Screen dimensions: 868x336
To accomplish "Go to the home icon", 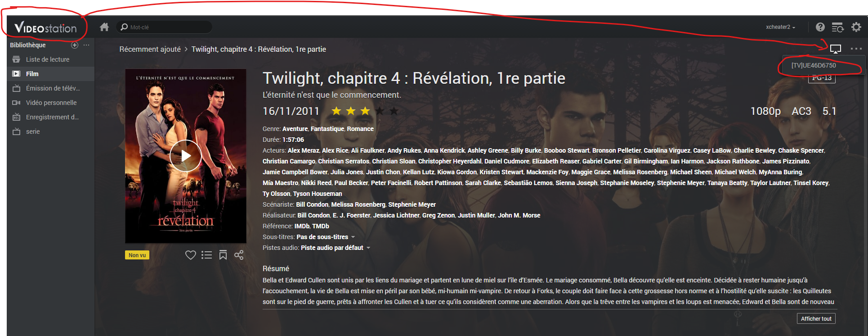I will [104, 27].
